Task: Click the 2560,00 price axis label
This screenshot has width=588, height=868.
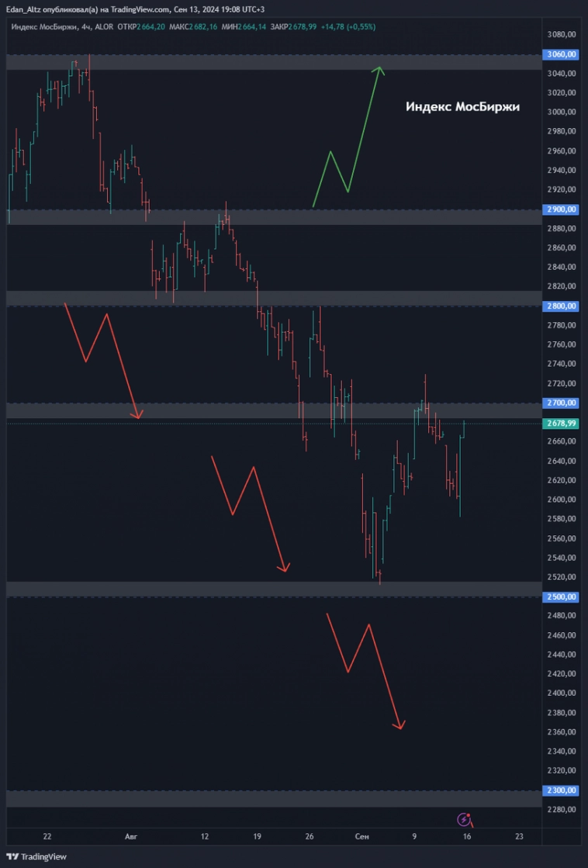Action: tap(562, 538)
